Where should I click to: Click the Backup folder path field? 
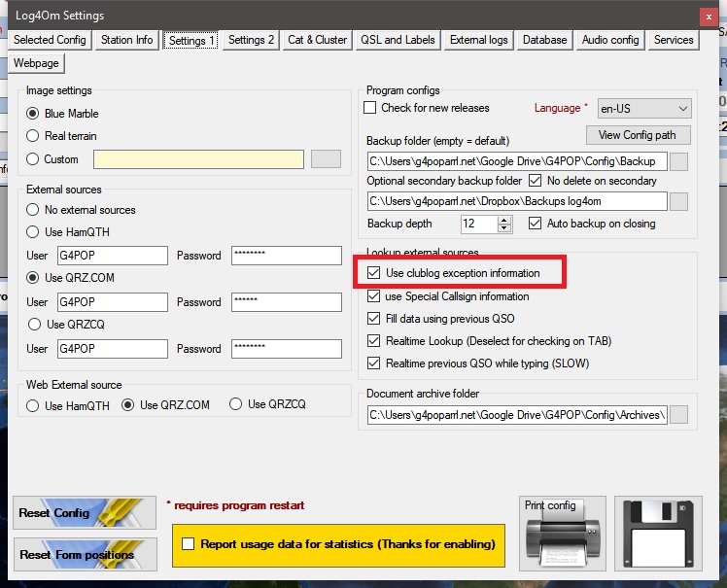pos(517,161)
